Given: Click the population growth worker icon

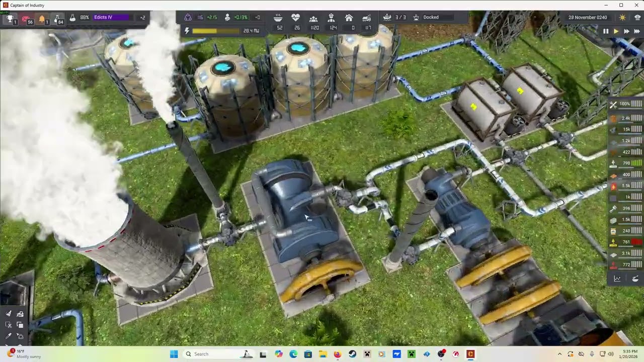Looking at the screenshot, I should tap(227, 17).
